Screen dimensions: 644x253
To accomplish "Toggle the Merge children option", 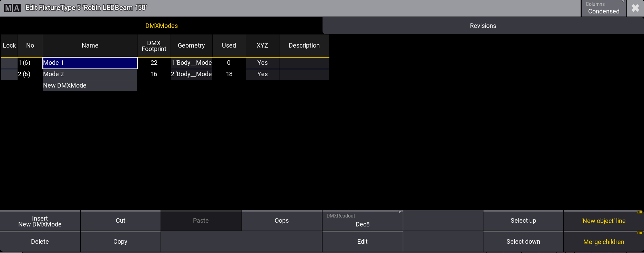I will pyautogui.click(x=603, y=242).
